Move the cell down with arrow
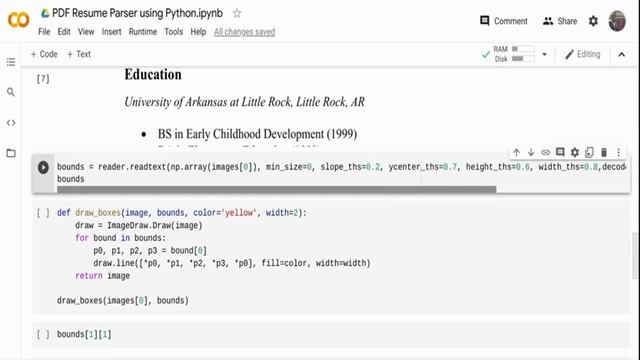The image size is (640, 360). [531, 153]
